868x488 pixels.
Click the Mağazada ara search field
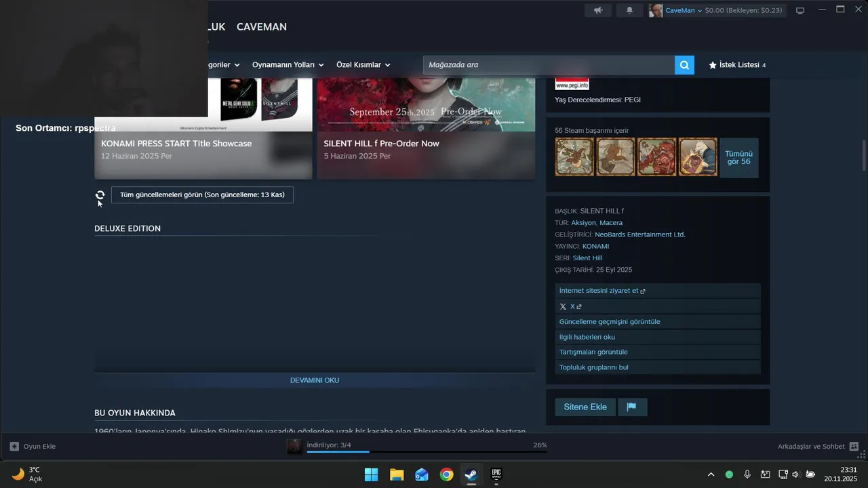click(549, 65)
